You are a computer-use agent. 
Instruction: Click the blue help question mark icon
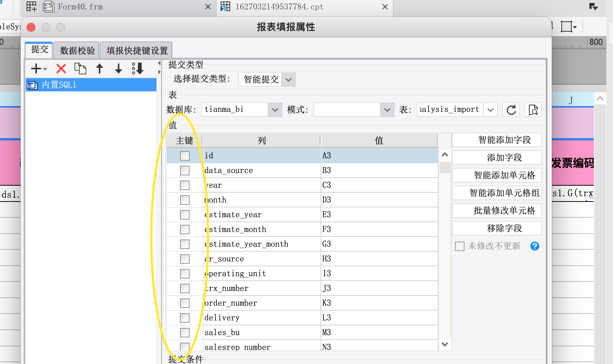tap(535, 246)
